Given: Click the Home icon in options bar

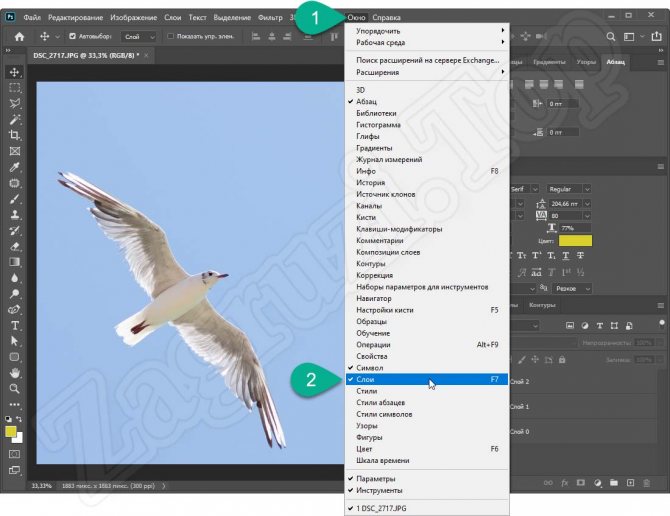Looking at the screenshot, I should click(x=18, y=37).
